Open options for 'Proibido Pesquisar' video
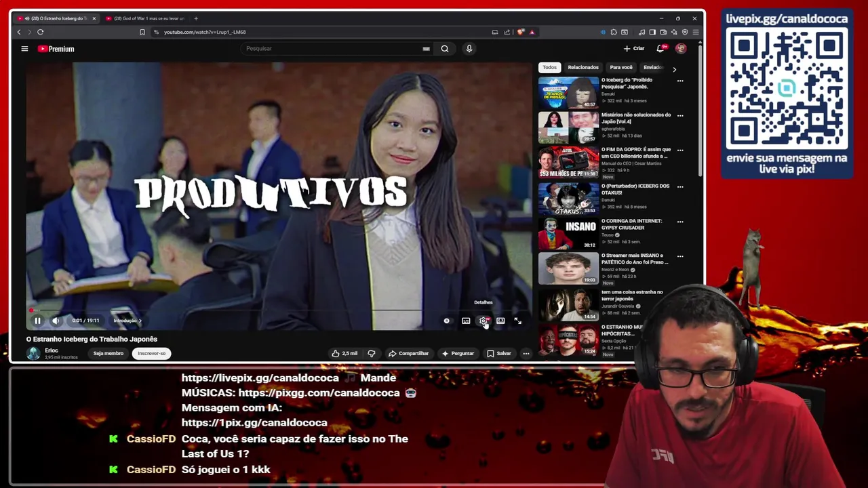868x488 pixels. coord(680,81)
